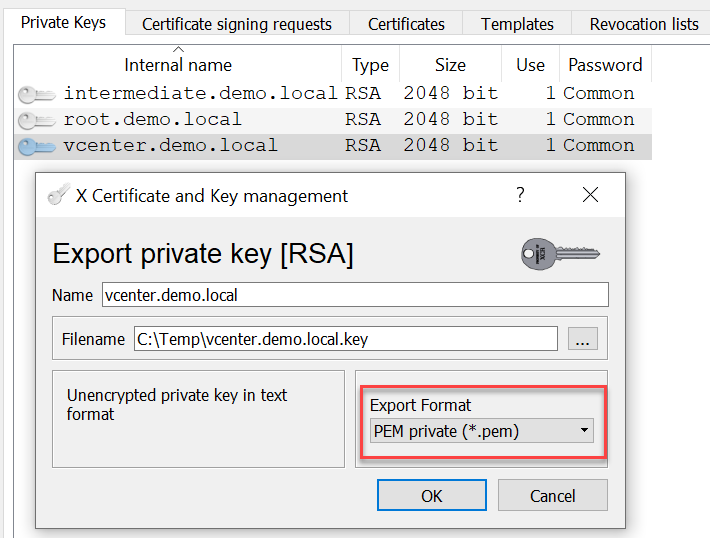Open the Export Format dropdown
This screenshot has width=710, height=538.
481,431
